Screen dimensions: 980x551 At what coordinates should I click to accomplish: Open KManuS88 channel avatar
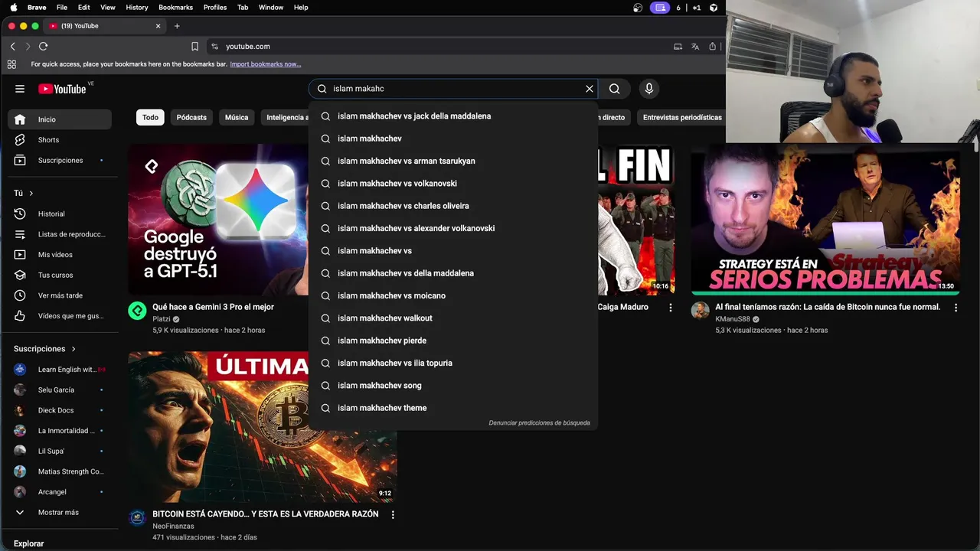[700, 311]
